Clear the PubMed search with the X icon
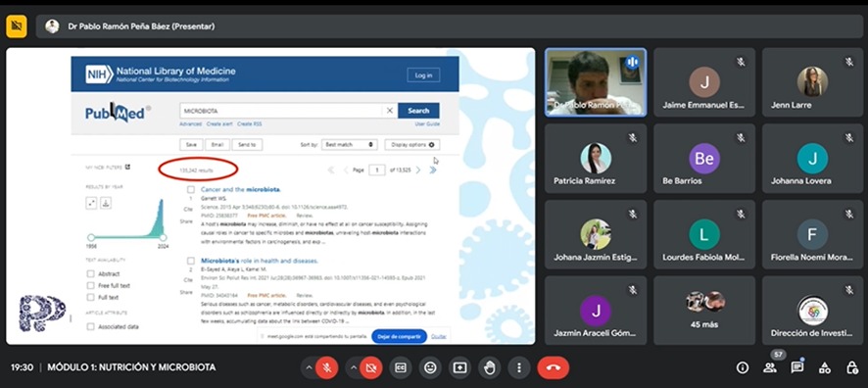 tap(389, 111)
